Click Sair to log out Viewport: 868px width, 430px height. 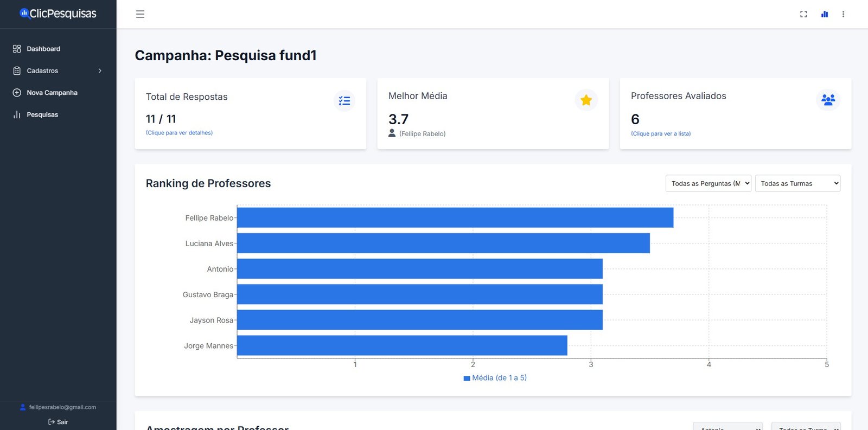(58, 422)
